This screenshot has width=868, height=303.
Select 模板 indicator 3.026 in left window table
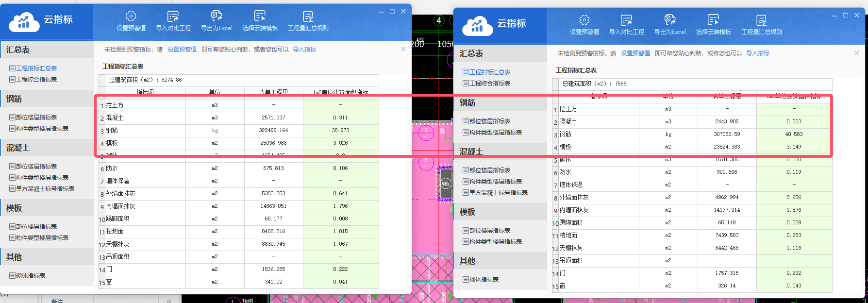340,143
